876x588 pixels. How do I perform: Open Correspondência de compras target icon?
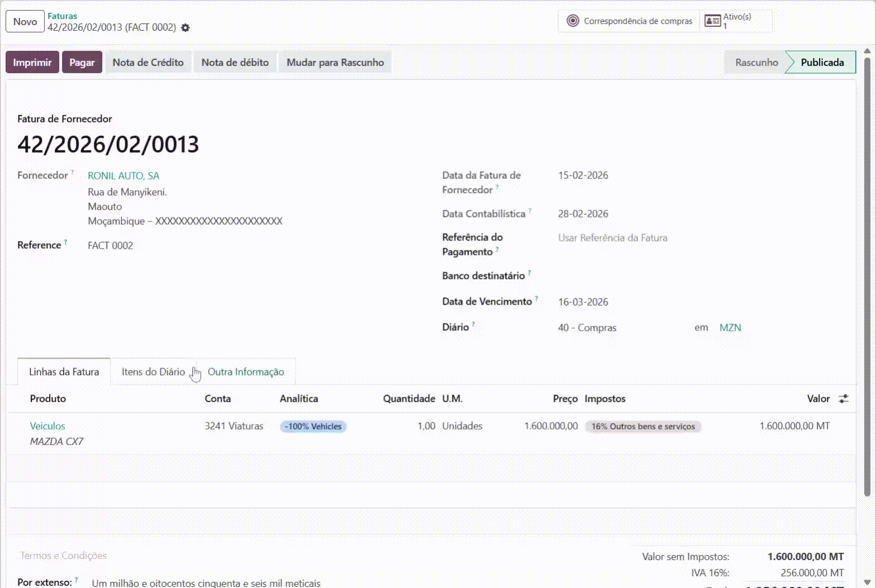coord(572,21)
